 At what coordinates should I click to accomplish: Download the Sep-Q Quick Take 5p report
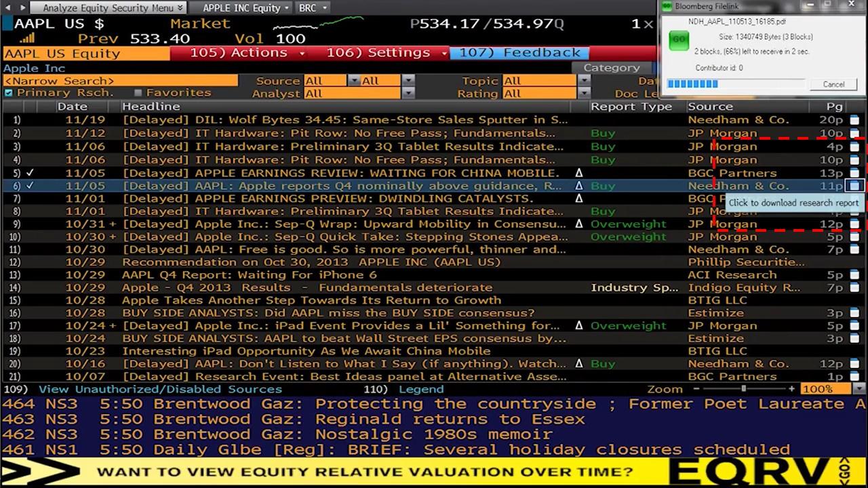pos(854,237)
